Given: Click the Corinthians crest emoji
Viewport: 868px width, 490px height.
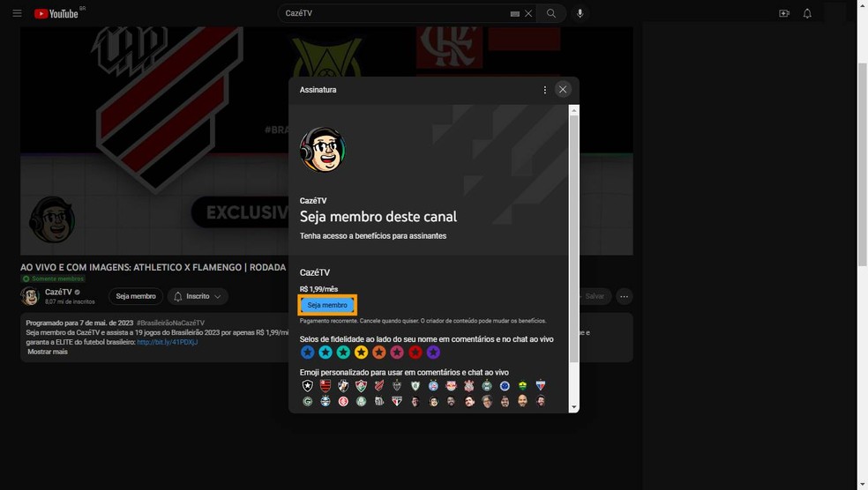Looking at the screenshot, I should pos(469,385).
